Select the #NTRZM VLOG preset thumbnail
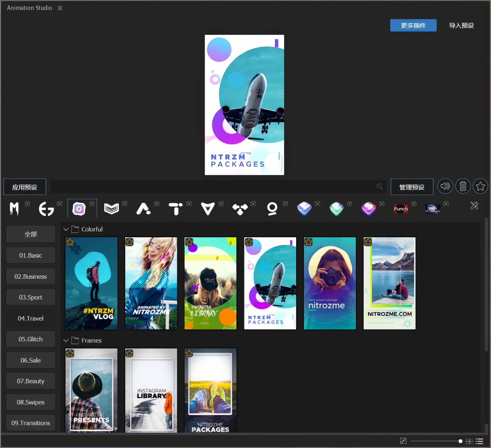The image size is (491, 448). pos(91,283)
